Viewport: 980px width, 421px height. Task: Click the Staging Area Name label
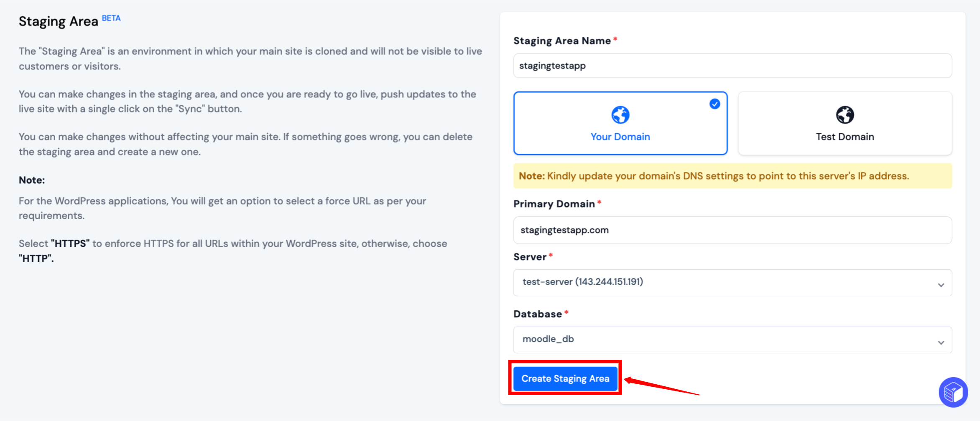(x=562, y=41)
